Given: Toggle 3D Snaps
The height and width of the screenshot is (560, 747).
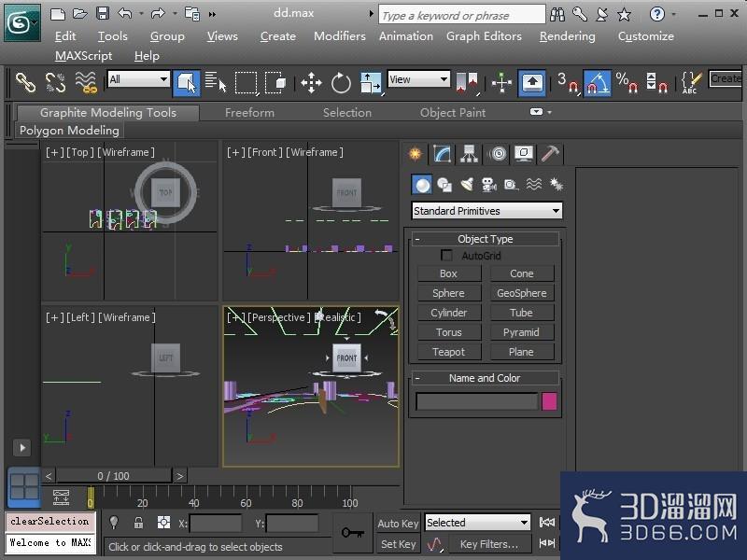Looking at the screenshot, I should (x=568, y=83).
